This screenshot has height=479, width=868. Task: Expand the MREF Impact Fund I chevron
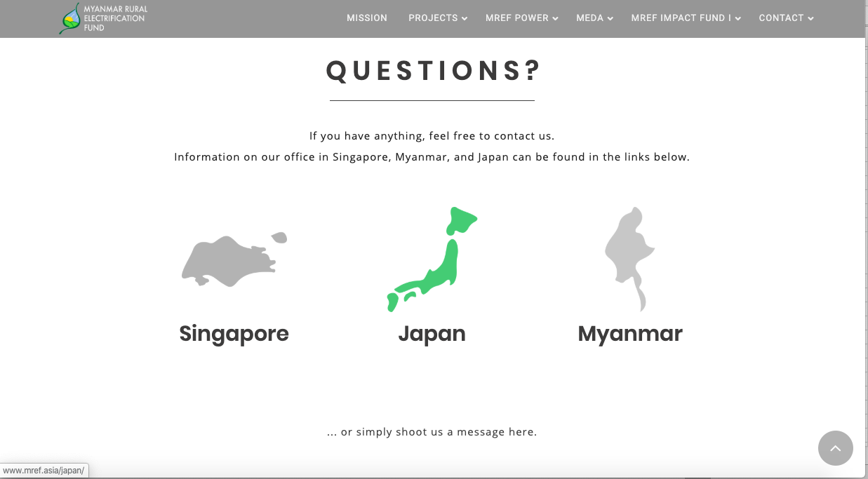(x=737, y=19)
